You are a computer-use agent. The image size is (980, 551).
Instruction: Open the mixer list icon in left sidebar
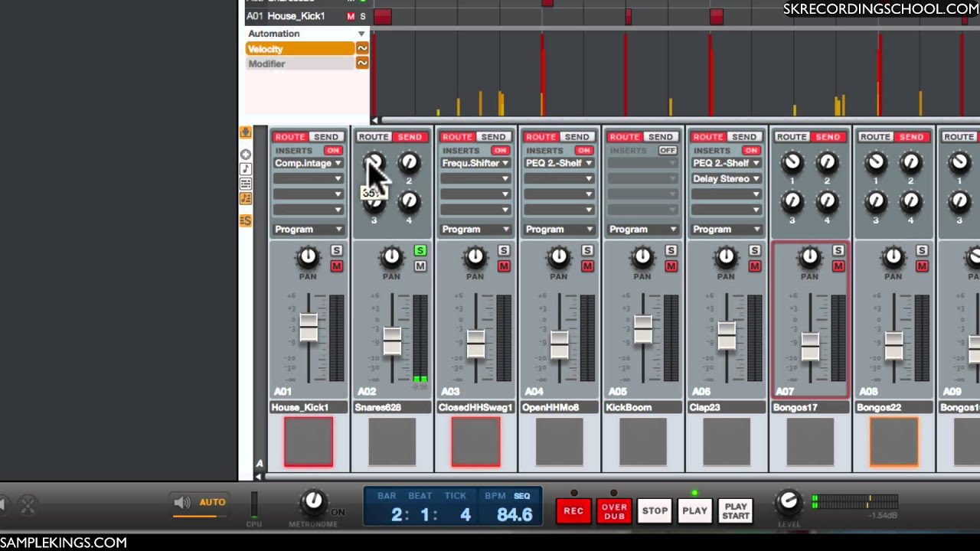[x=246, y=184]
